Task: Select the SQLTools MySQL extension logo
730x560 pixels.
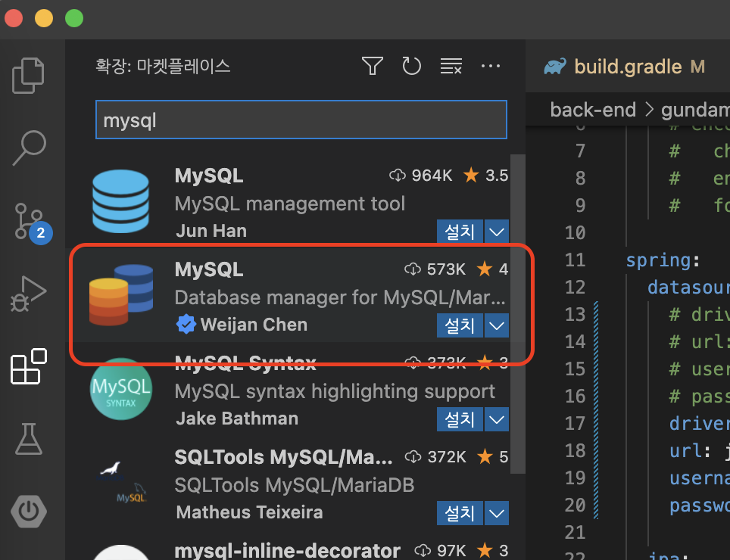Action: 121,483
